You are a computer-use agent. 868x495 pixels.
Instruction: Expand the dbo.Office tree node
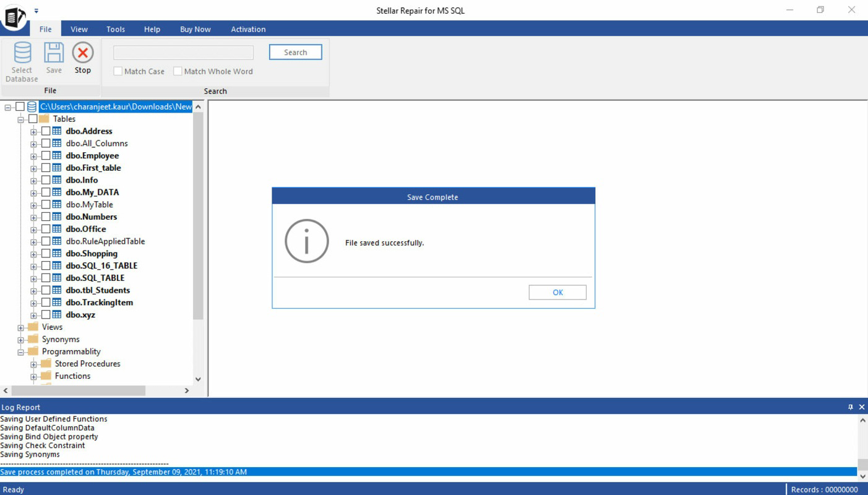33,228
